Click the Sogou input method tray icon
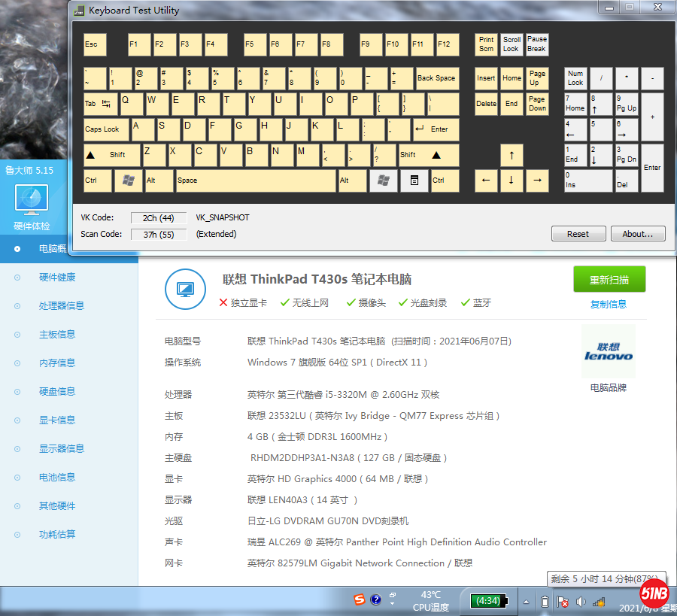Image resolution: width=677 pixels, height=616 pixels. click(361, 599)
